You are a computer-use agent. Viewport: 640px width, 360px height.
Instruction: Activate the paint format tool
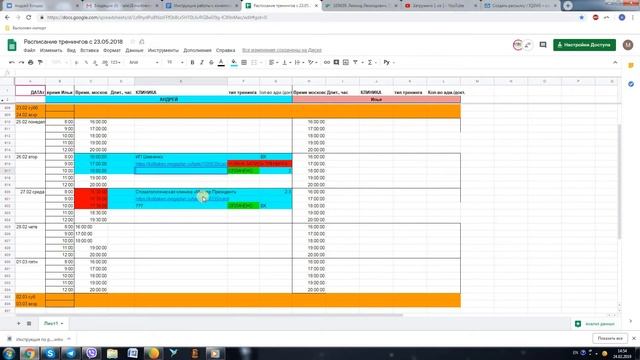point(40,62)
